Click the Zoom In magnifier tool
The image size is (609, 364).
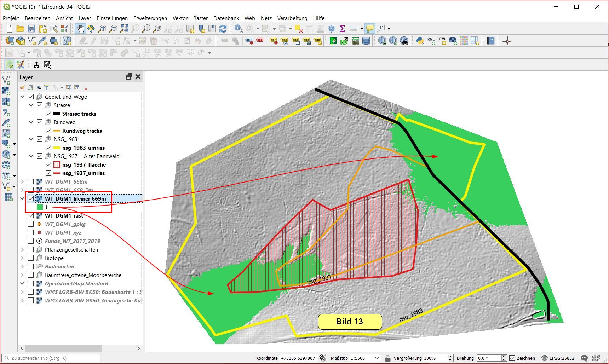pyautogui.click(x=102, y=29)
